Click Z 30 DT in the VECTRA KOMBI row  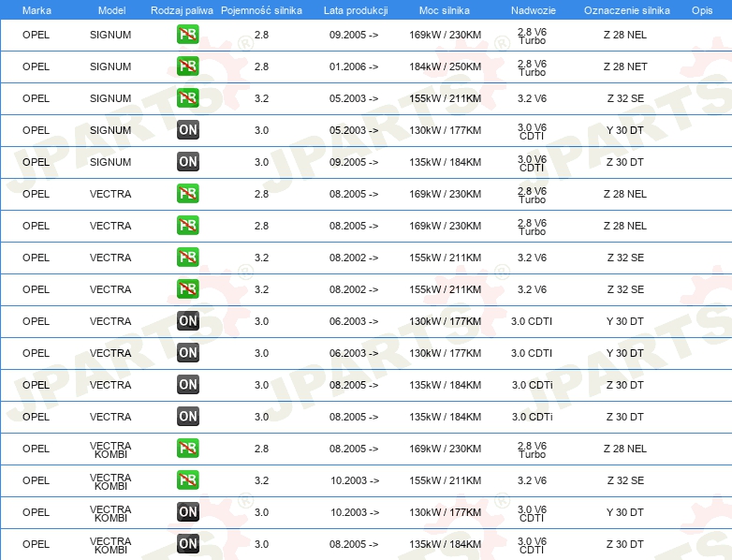click(624, 544)
